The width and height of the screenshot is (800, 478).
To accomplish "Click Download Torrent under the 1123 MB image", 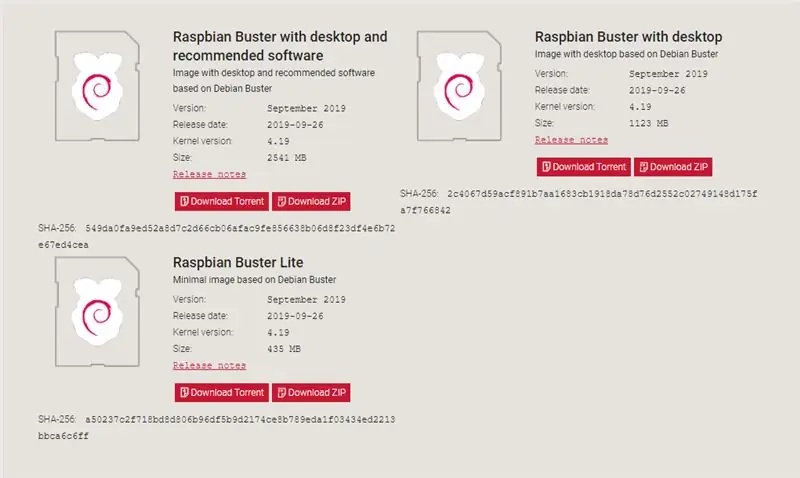I will [584, 167].
